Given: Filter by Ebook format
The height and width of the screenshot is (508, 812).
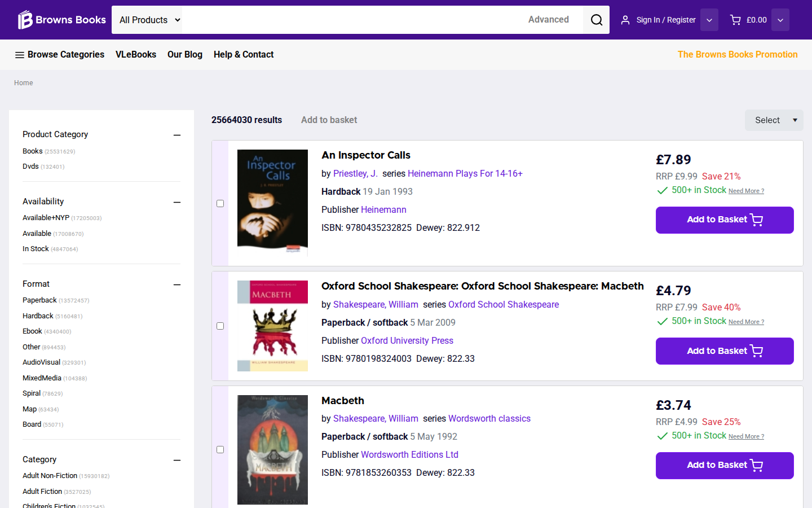Looking at the screenshot, I should pyautogui.click(x=32, y=331).
